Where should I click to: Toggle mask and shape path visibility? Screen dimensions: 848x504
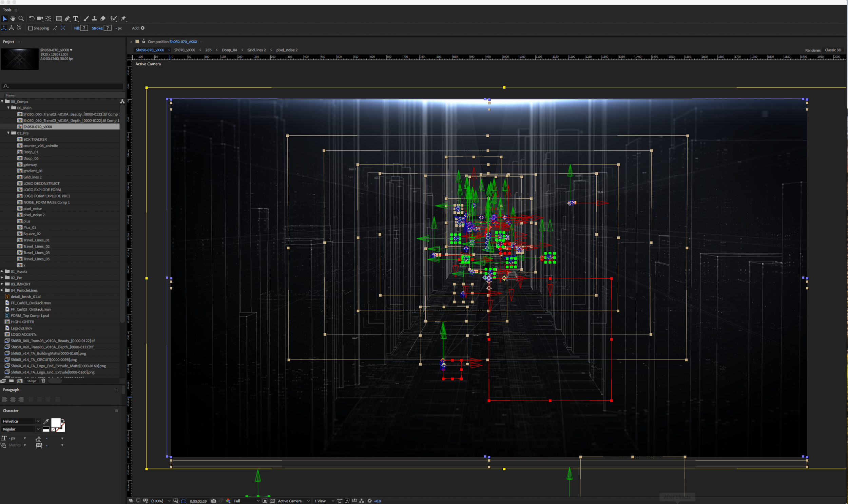tap(184, 501)
